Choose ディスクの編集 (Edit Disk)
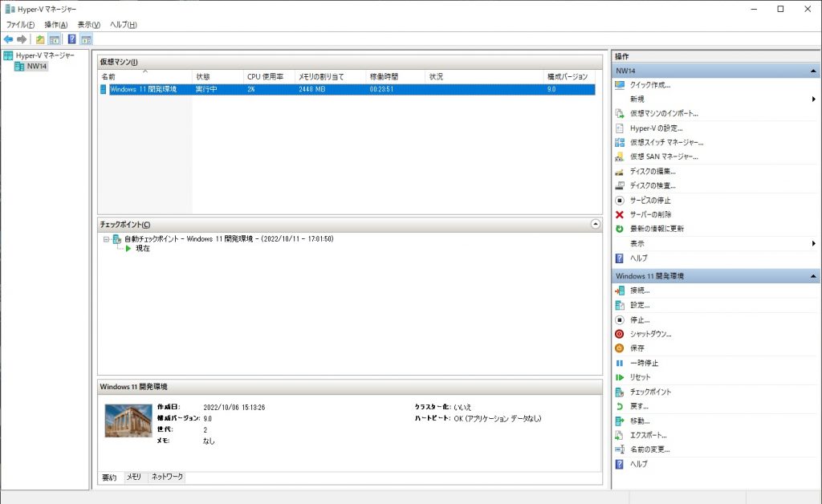822x504 pixels. (x=653, y=171)
